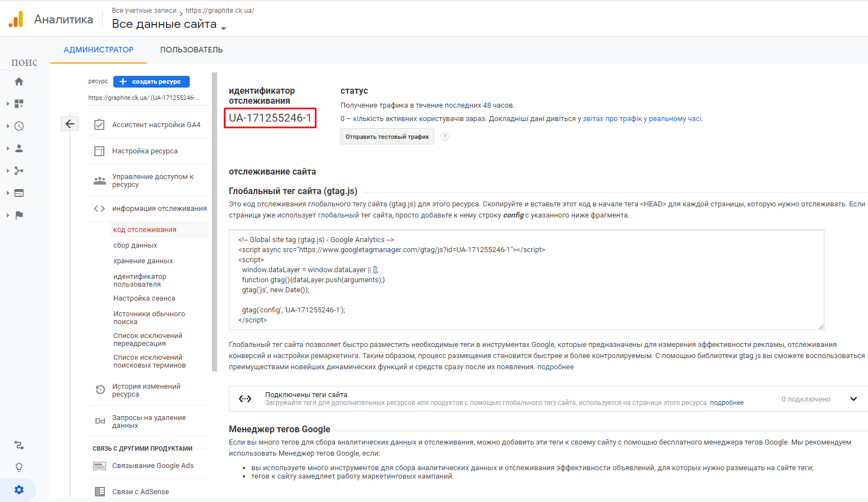The image size is (868, 502).
Task: Open 'Настройка ресурса' settings item
Action: coord(145,151)
